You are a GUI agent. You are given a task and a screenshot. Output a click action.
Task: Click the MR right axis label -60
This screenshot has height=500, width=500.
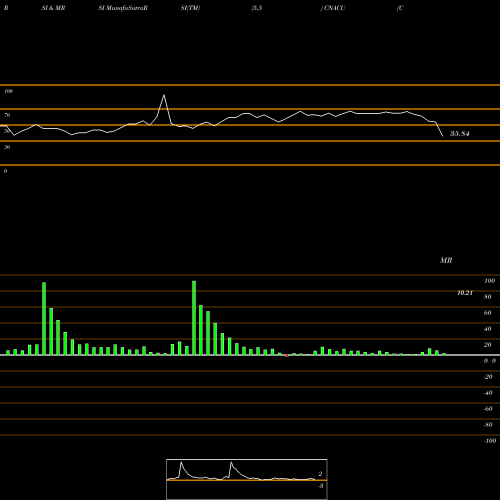coord(488,409)
